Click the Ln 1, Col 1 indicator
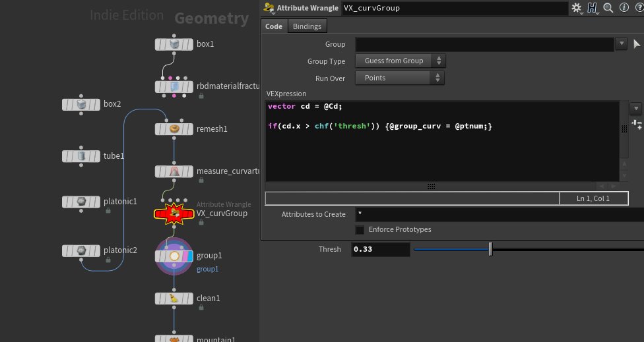Image resolution: width=644 pixels, height=342 pixels. click(x=593, y=198)
